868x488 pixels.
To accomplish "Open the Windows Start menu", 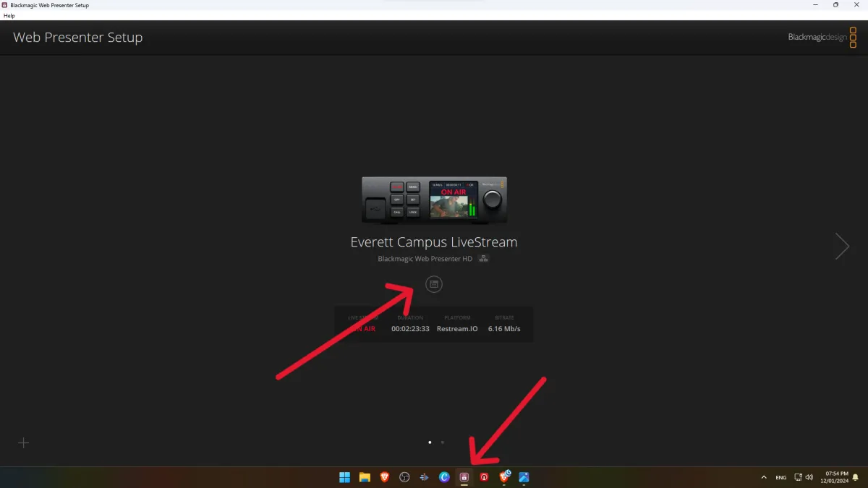I will 345,476.
